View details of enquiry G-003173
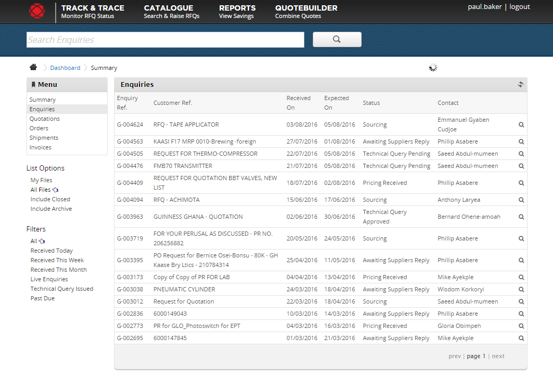Viewport: 553px width, 392px height. pos(521,278)
